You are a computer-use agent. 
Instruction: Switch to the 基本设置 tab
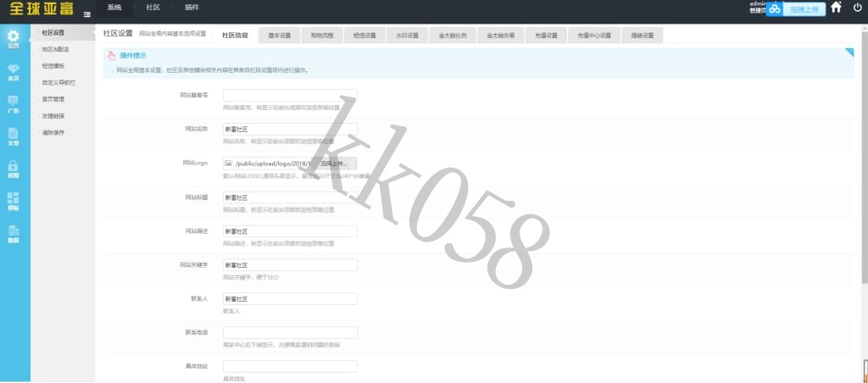click(280, 35)
